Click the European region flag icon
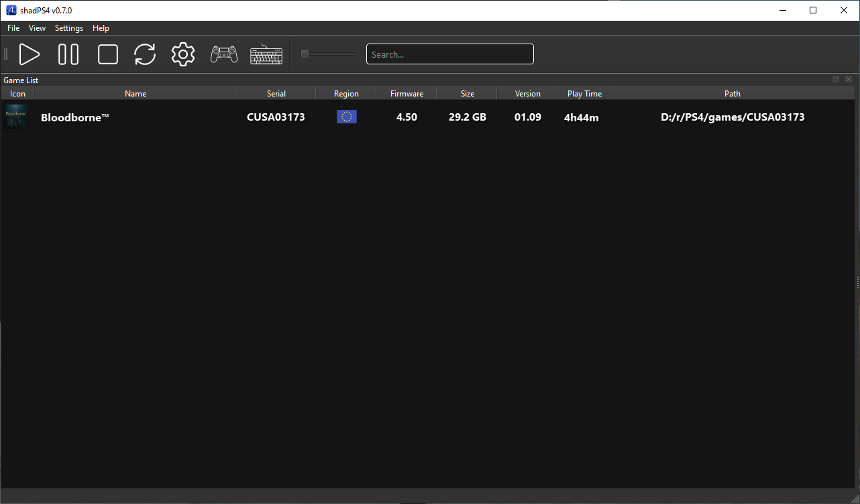860x504 pixels. 347,117
